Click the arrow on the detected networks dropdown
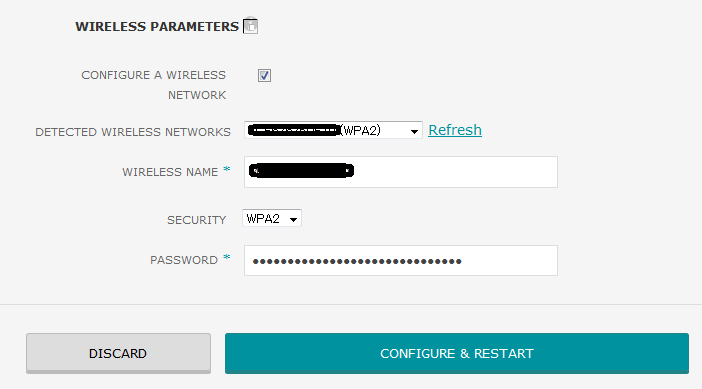The height and width of the screenshot is (389, 702). pyautogui.click(x=414, y=131)
